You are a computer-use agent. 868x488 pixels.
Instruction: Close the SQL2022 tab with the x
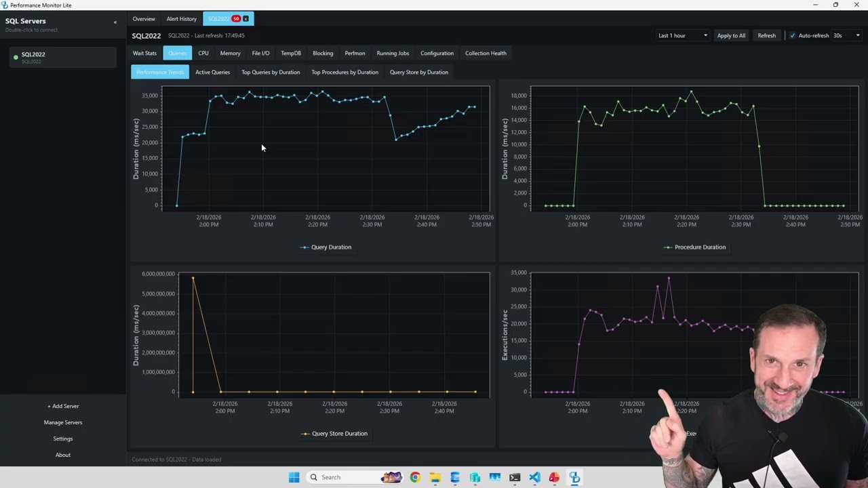click(x=245, y=19)
